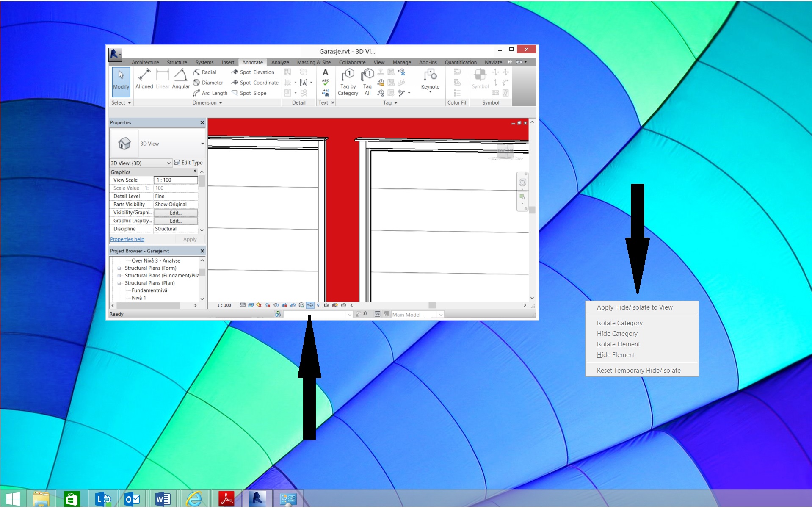The width and height of the screenshot is (812, 509).
Task: Click the Windows Start button
Action: click(13, 499)
